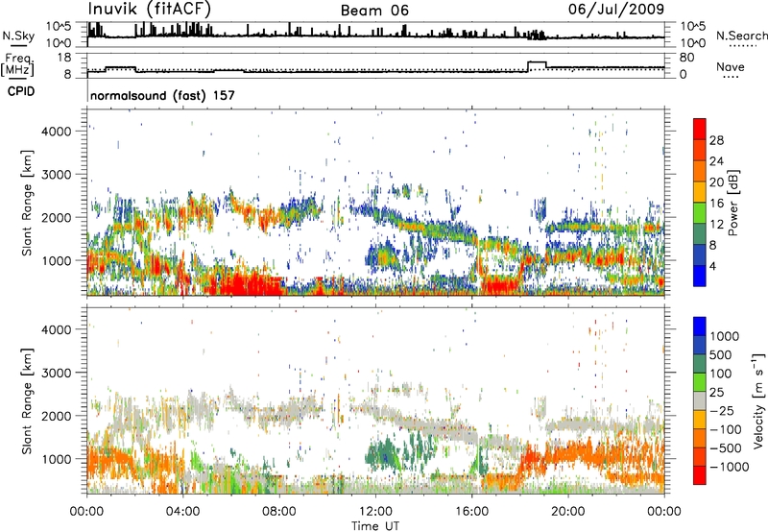Viewport: 768px width, 532px height.
Task: Click the date "06/Jul/2009"
Action: pyautogui.click(x=616, y=9)
